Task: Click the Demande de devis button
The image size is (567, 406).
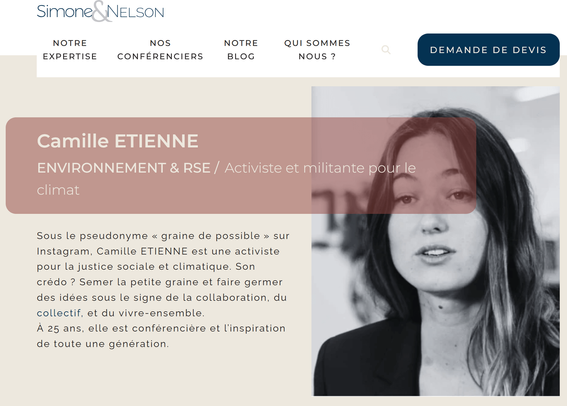Action: [489, 50]
